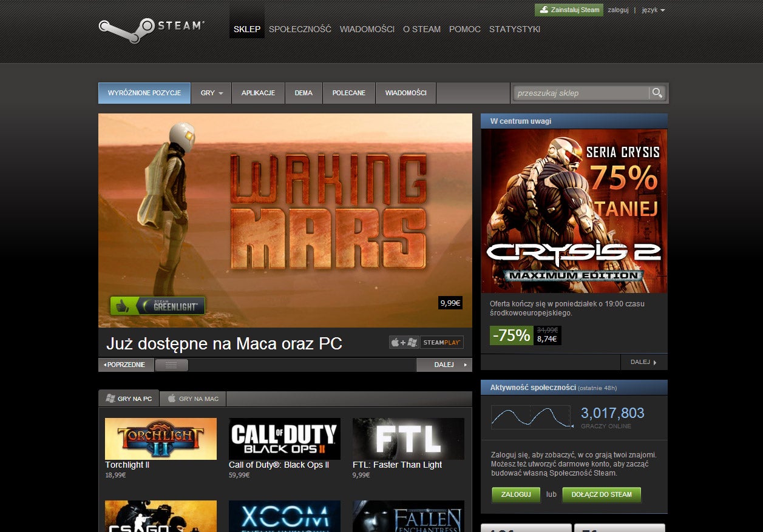
Task: Click the green ZALOGUJ button
Action: coord(515,494)
